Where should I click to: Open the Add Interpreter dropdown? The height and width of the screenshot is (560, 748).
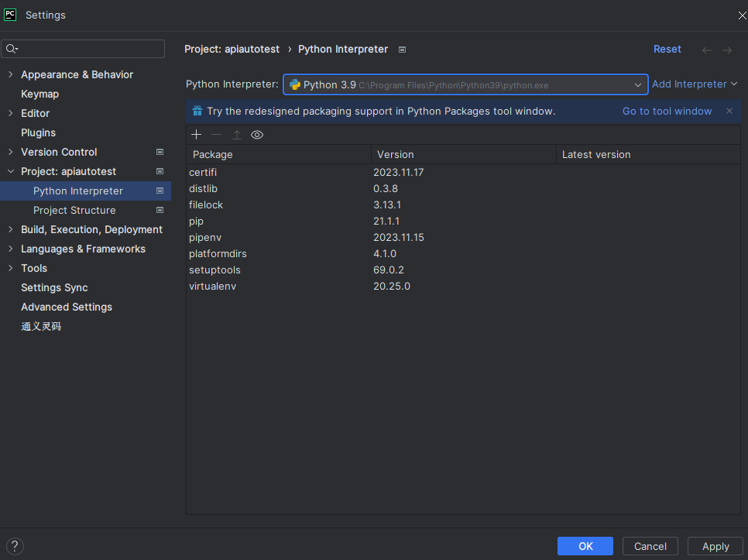click(x=694, y=84)
